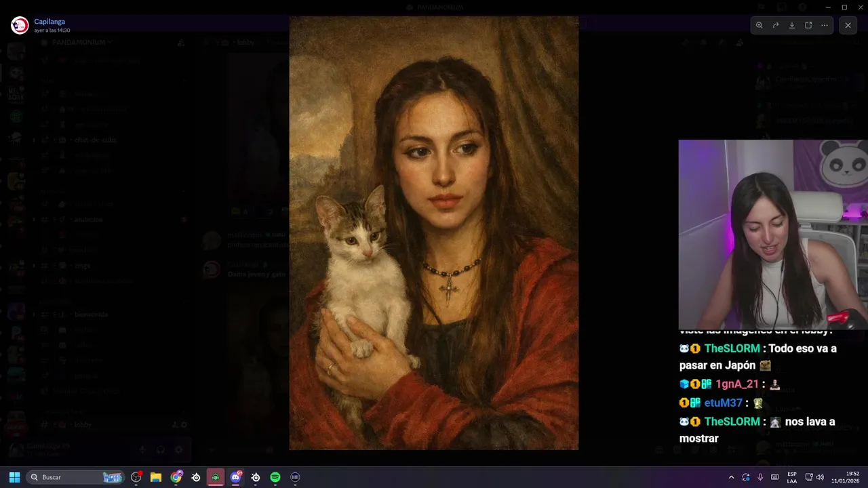Download the image via the download icon
Viewport: 868px width, 488px height.
pyautogui.click(x=792, y=25)
